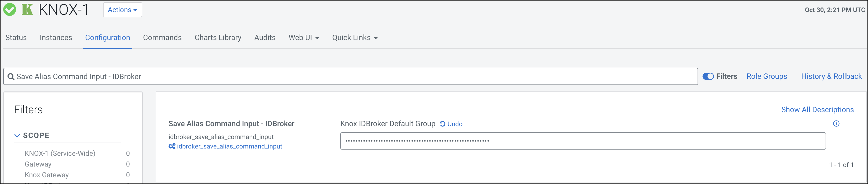This screenshot has height=184, width=868.
Task: Click the gears icon beside idbroker_save_alias_command_input
Action: click(172, 146)
